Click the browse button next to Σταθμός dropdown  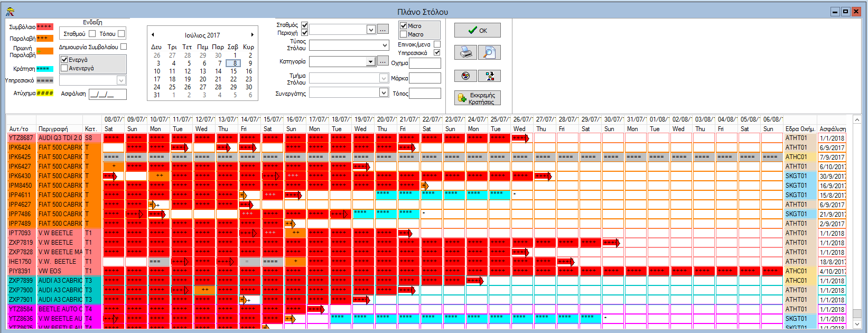pos(383,30)
